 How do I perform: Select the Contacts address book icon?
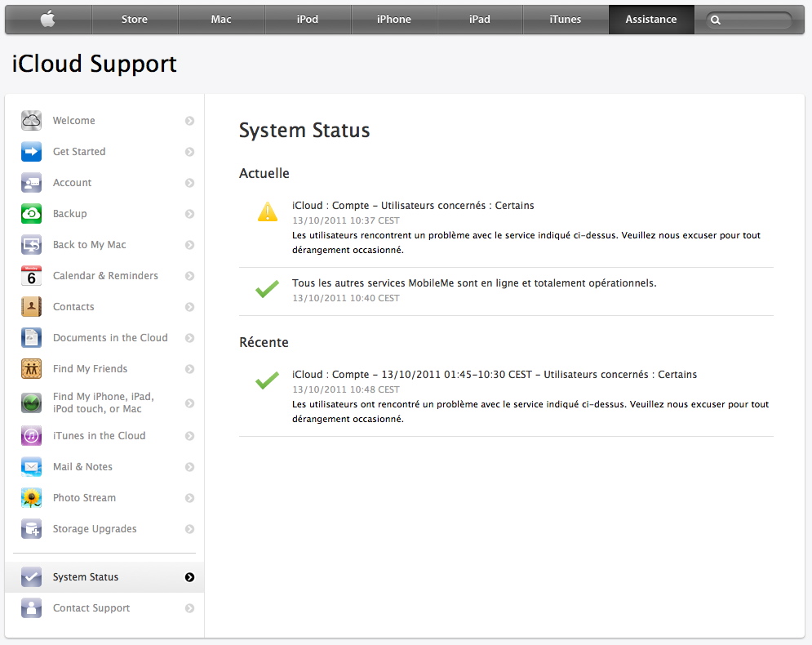31,307
